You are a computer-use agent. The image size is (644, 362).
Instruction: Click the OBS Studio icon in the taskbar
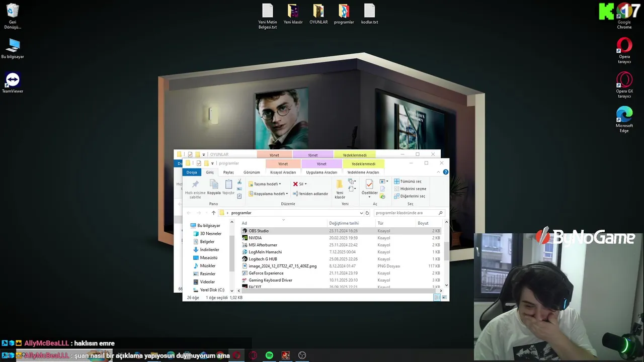pos(302,355)
